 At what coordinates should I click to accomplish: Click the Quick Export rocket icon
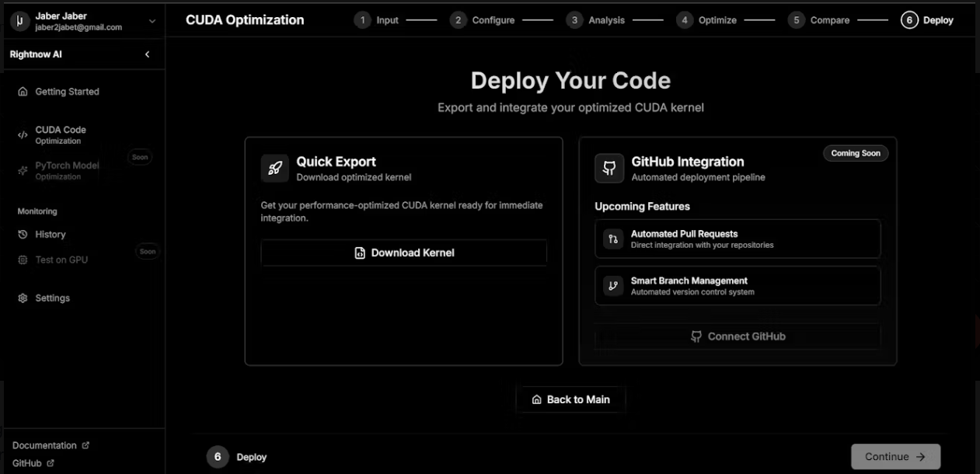pos(274,169)
